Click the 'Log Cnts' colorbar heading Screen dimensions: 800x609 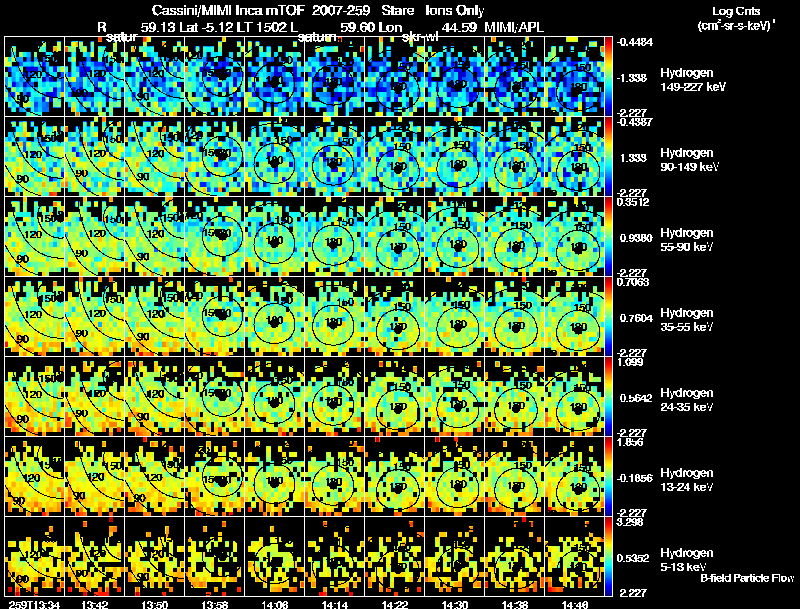pyautogui.click(x=736, y=11)
